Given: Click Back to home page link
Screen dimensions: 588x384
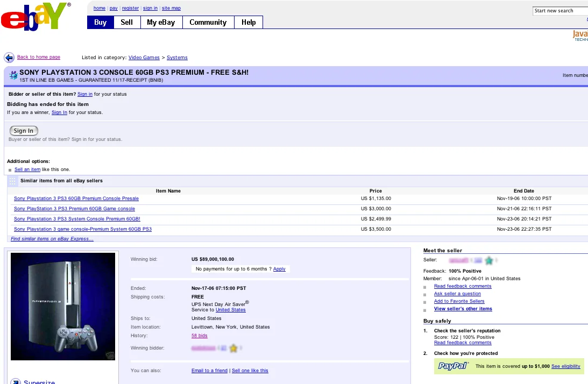Looking at the screenshot, I should point(39,57).
